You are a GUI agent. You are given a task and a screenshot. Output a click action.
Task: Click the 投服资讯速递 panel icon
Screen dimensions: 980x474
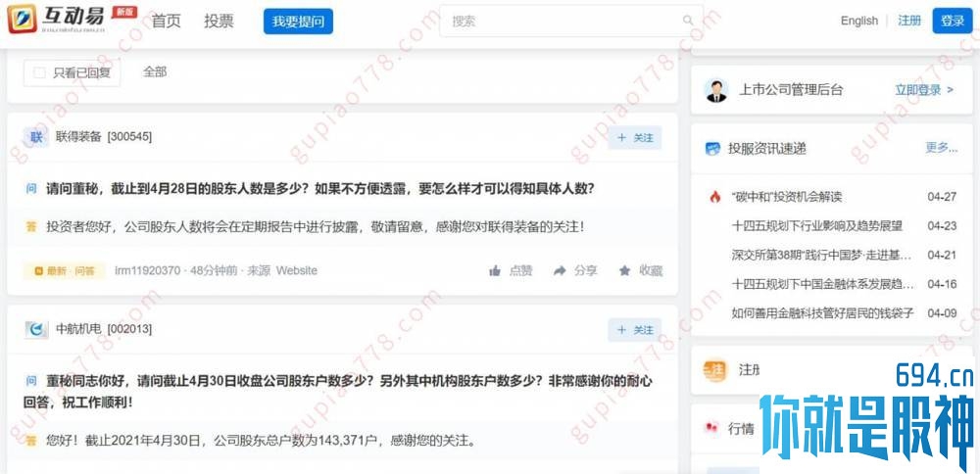(x=712, y=149)
